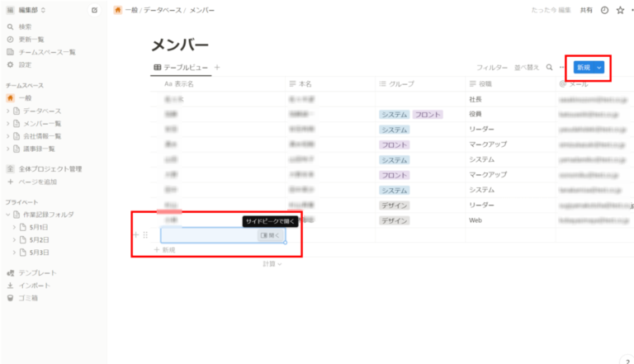The height and width of the screenshot is (364, 634).
Task: Collapse the 作業記録フォルダ folder
Action: 8,215
